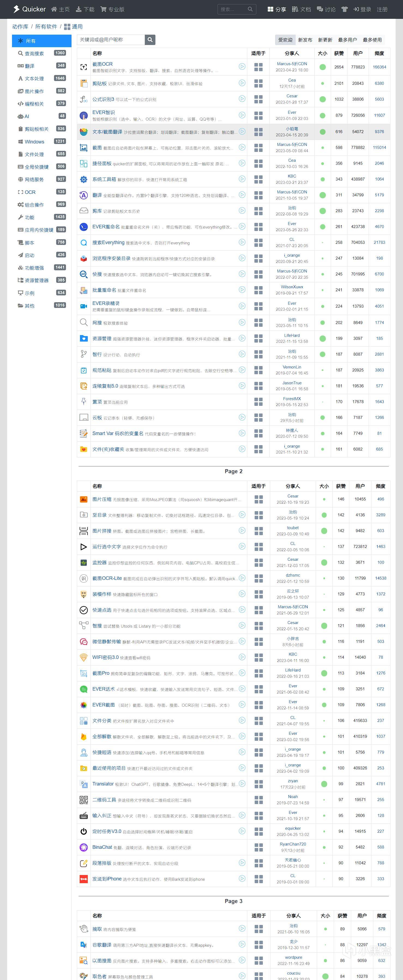This screenshot has height=980, width=403.
Task: Click the 快速点选 checkmark circle icon
Action: [x=84, y=610]
